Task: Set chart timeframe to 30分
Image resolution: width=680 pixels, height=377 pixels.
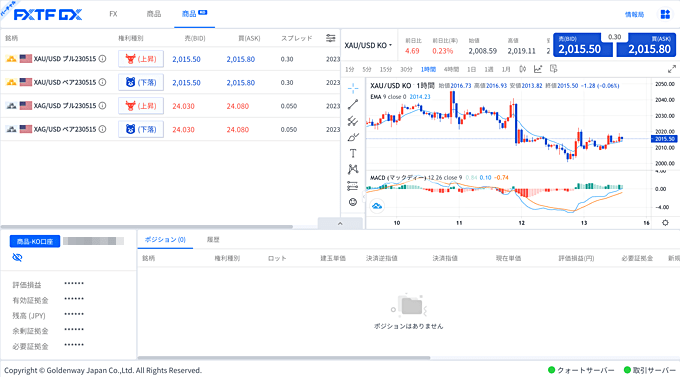Action: point(406,69)
